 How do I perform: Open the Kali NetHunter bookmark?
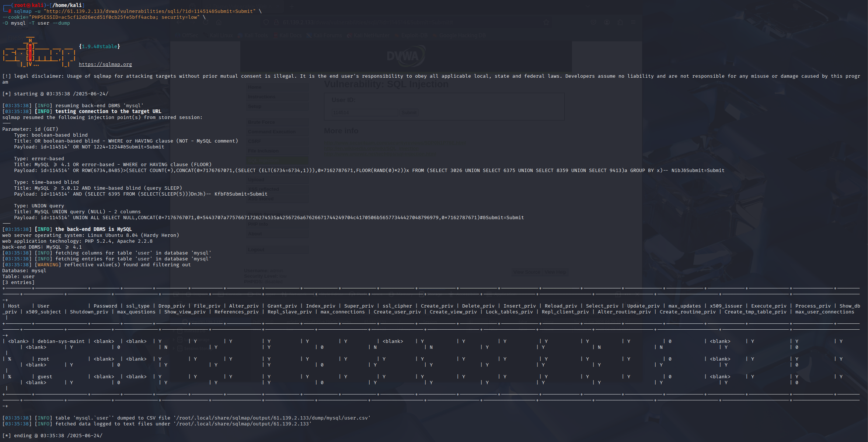[x=368, y=36]
